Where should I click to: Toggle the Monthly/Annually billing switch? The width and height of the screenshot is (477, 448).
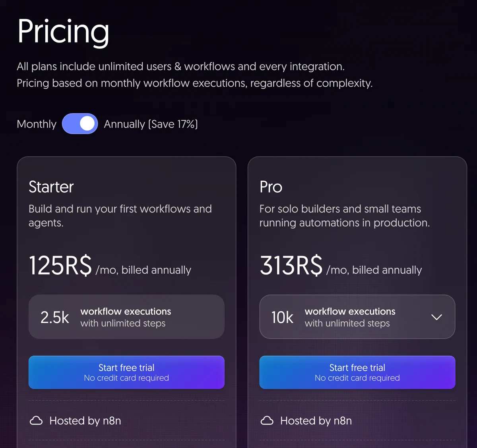click(x=80, y=124)
